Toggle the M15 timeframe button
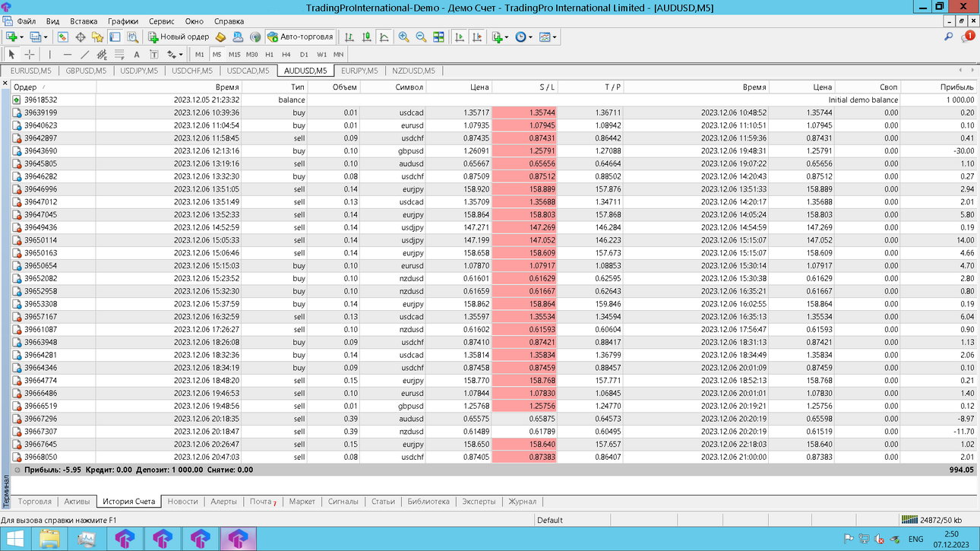Screen dimensions: 980x551 point(234,55)
